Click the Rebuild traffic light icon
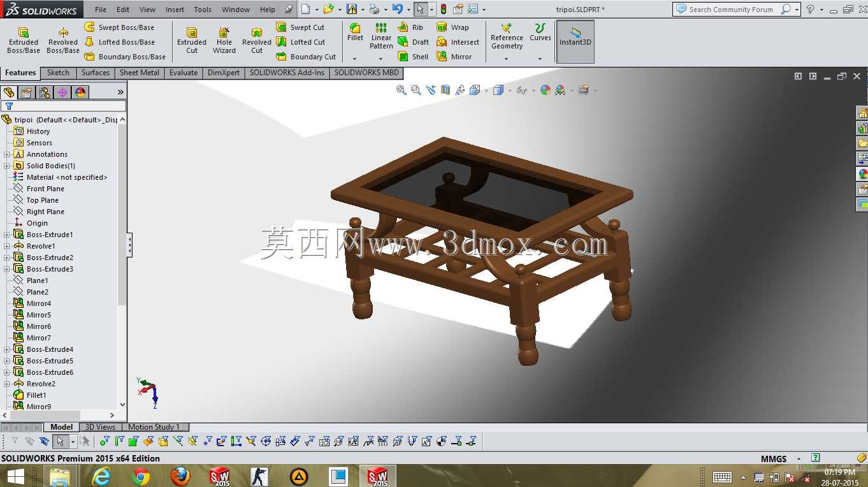Viewport: 868px width, 487px height. point(444,9)
